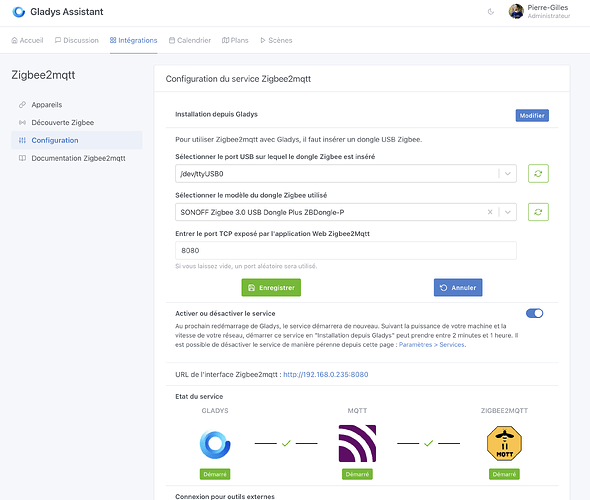Disable the Zigbee2mqtt service toggle
Screen dimensions: 590x500
pos(534,313)
